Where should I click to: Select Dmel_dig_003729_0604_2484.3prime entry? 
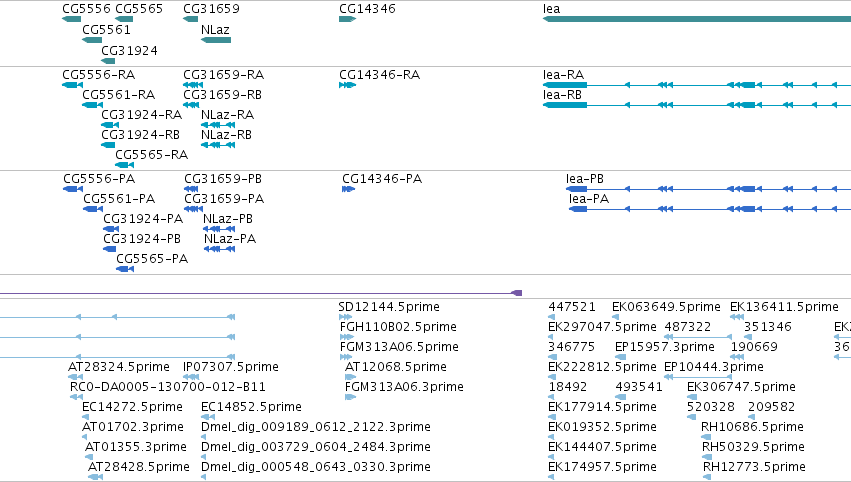316,447
